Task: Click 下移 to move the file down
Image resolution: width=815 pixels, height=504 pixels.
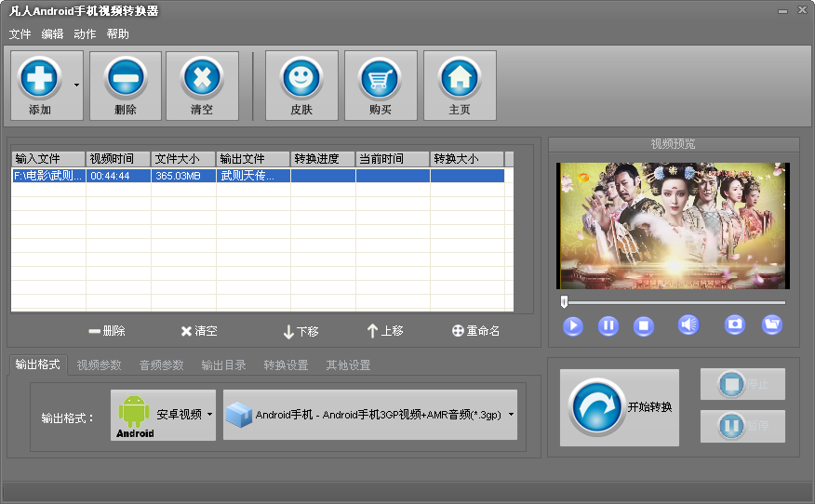Action: (301, 331)
